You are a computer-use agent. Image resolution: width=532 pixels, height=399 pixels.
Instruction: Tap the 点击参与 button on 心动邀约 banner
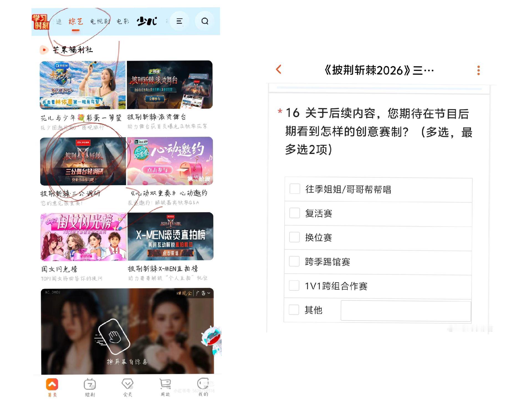157,170
